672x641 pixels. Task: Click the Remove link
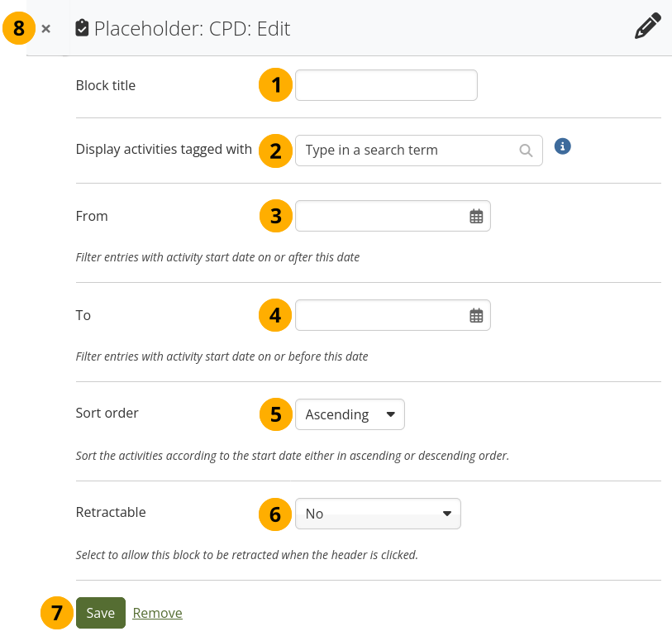pos(157,614)
